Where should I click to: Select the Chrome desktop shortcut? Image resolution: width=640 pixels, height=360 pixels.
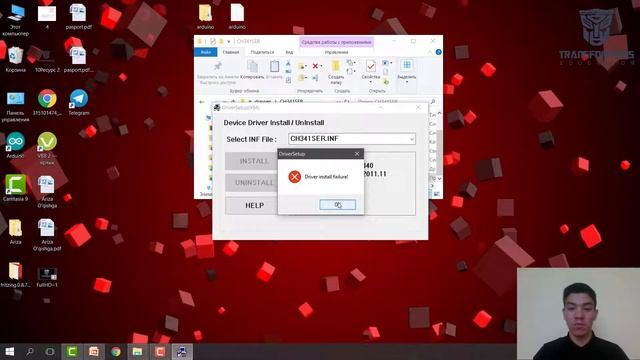[47, 102]
